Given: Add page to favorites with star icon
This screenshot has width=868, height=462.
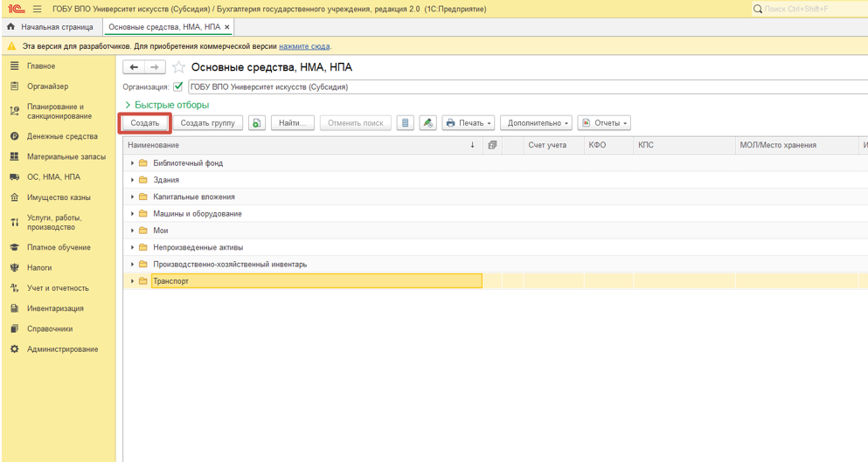Looking at the screenshot, I should pyautogui.click(x=178, y=67).
